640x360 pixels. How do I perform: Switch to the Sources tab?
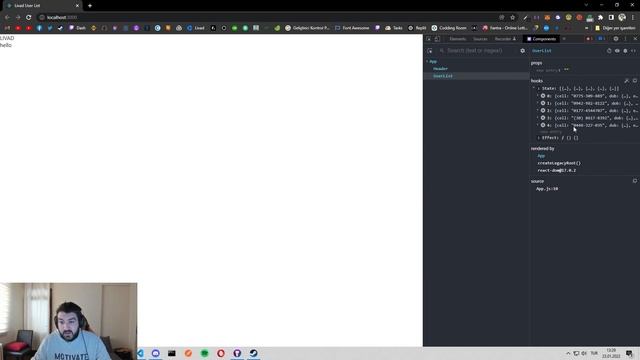pyautogui.click(x=480, y=39)
